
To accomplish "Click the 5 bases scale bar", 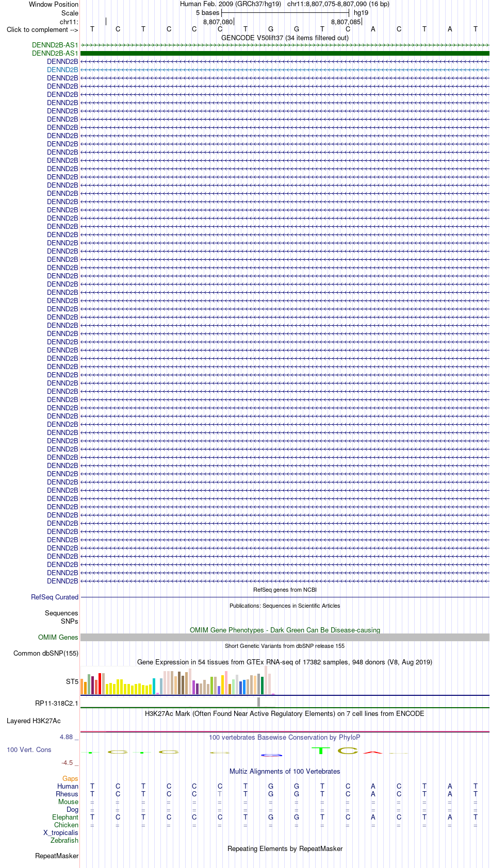I will click(x=285, y=12).
